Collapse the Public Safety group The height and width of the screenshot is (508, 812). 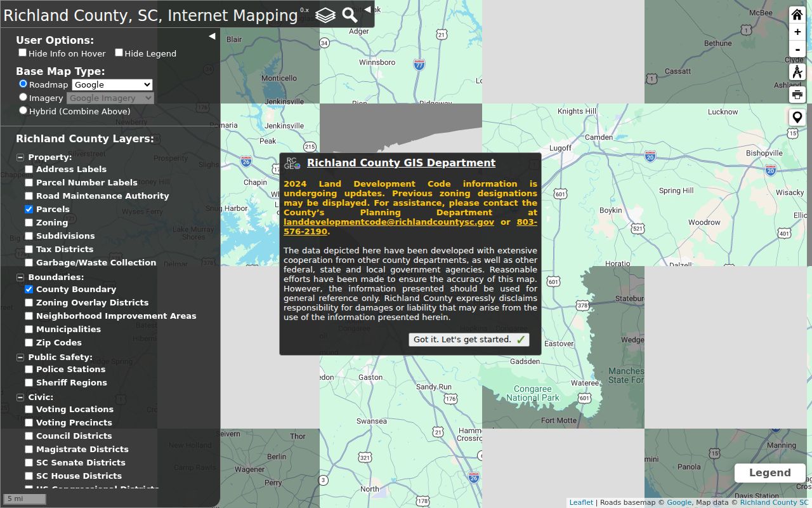pyautogui.click(x=20, y=358)
